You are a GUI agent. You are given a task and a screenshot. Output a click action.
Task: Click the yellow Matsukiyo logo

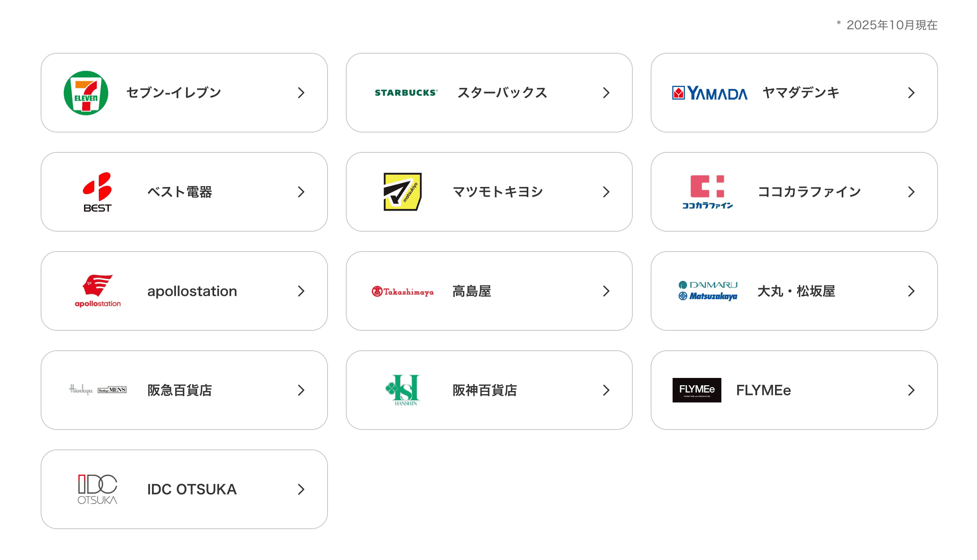coord(402,191)
